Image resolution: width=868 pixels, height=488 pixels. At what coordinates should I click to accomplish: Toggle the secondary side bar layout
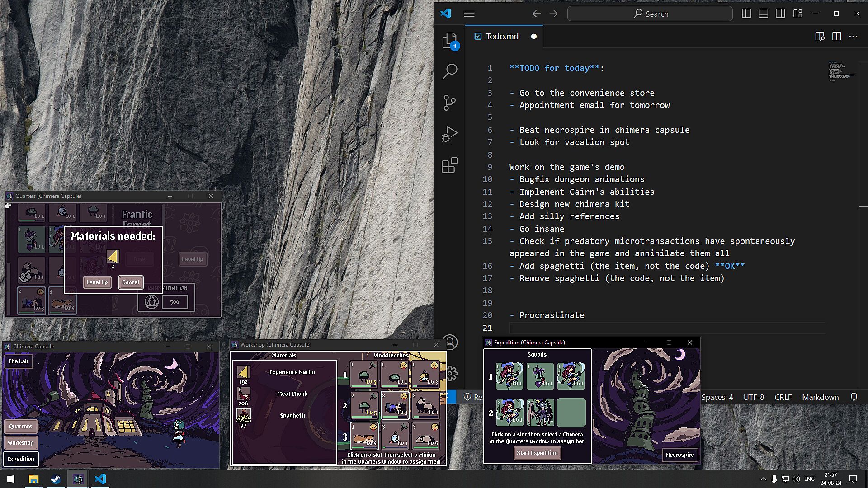click(x=780, y=14)
